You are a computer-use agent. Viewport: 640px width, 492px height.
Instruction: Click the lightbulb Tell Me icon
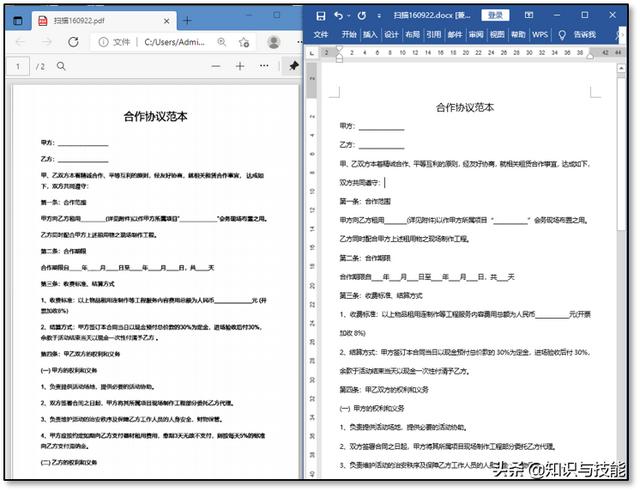click(x=562, y=35)
